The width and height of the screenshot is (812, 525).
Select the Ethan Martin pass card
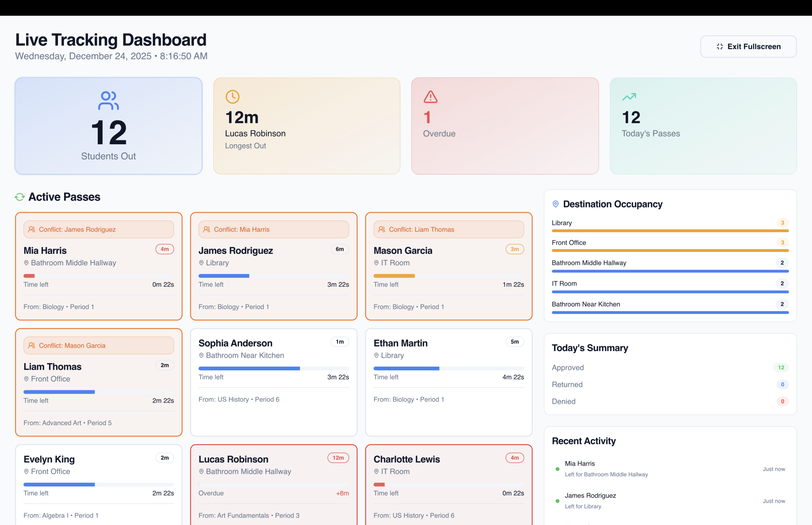tap(449, 382)
